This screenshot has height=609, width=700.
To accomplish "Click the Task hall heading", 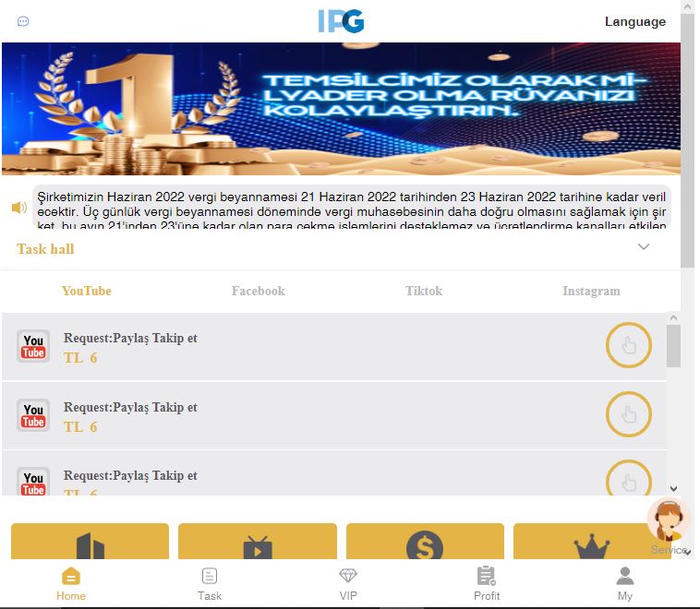I will [x=45, y=248].
